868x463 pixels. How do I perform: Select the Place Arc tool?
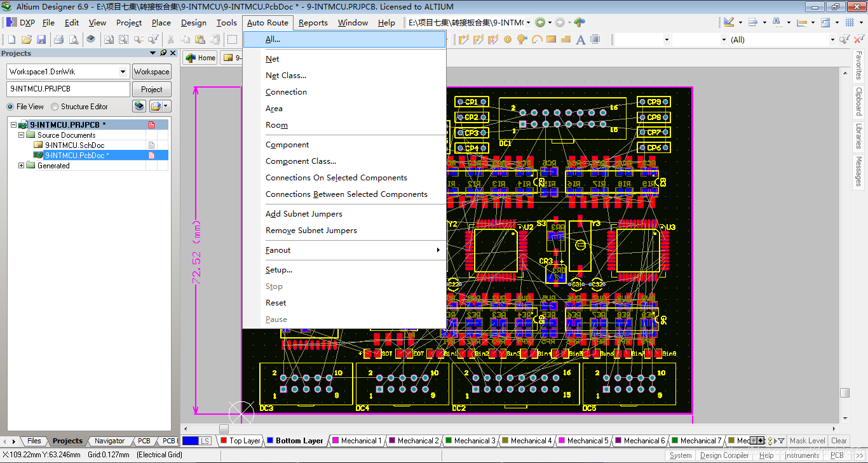[x=537, y=39]
